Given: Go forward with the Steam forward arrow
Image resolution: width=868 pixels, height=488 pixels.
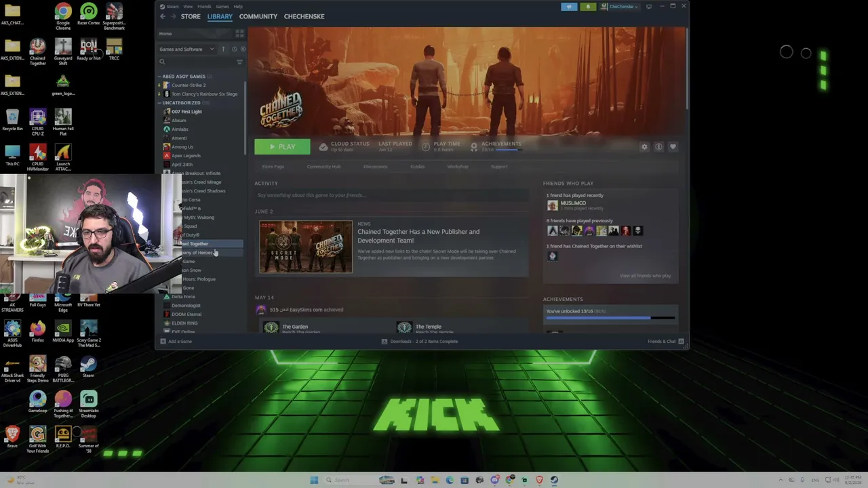Looking at the screenshot, I should pos(172,16).
